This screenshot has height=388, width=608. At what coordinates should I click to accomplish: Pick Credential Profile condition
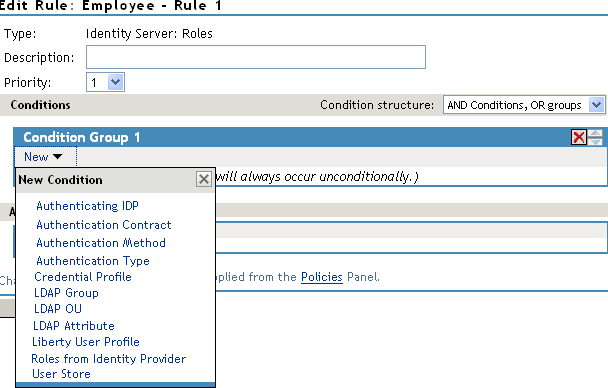83,277
